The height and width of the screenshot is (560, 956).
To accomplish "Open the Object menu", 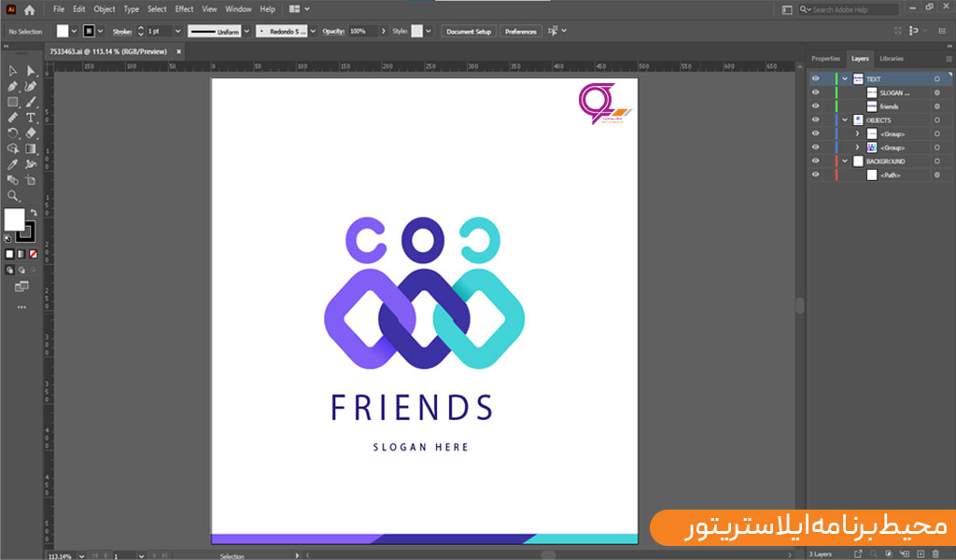I will tap(105, 9).
